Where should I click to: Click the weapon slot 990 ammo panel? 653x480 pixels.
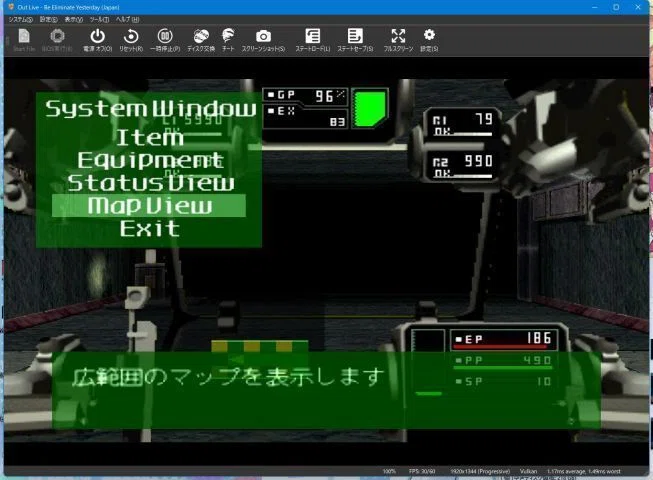461,166
